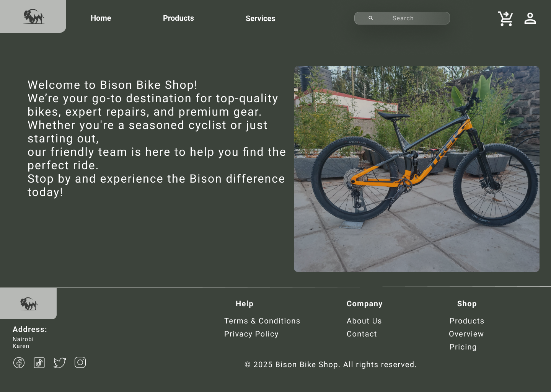Go to the Home menu item
The height and width of the screenshot is (392, 551).
(101, 18)
